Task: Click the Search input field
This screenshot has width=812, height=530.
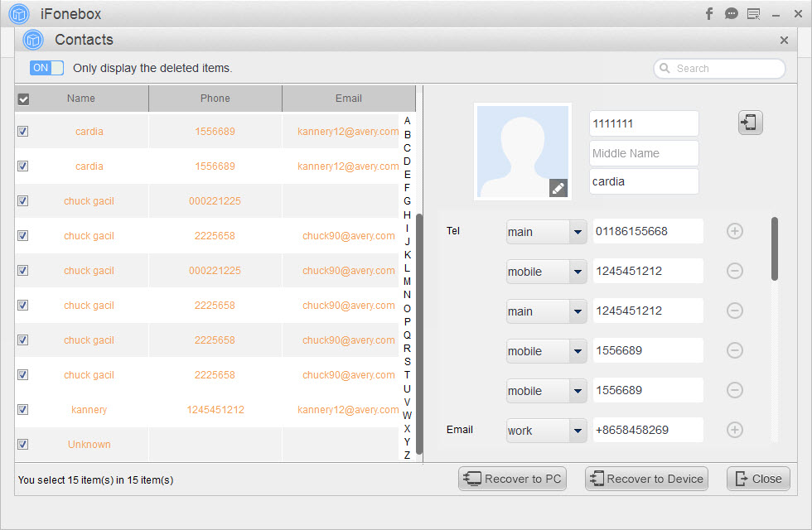Action: tap(719, 68)
